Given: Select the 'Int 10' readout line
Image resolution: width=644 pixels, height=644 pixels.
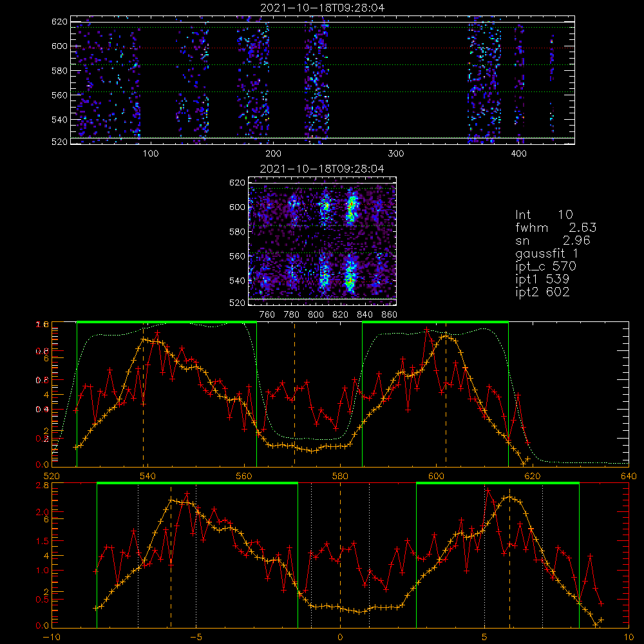Looking at the screenshot, I should [x=544, y=214].
